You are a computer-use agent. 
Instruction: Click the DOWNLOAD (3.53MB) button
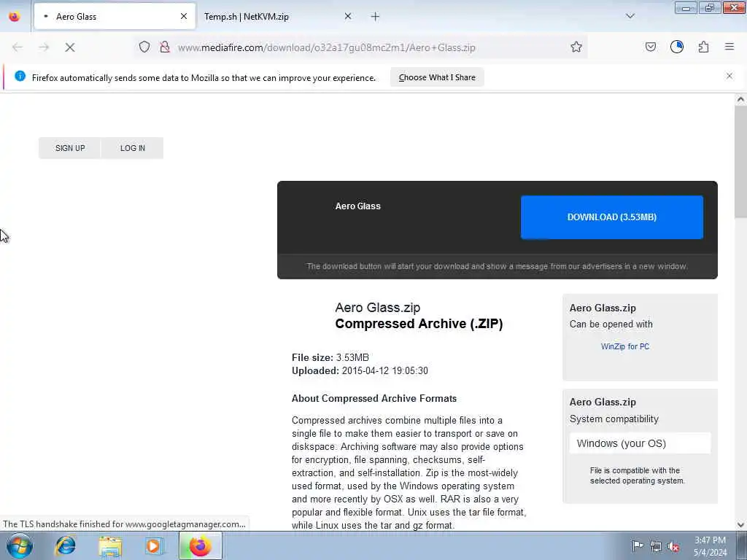pos(612,217)
